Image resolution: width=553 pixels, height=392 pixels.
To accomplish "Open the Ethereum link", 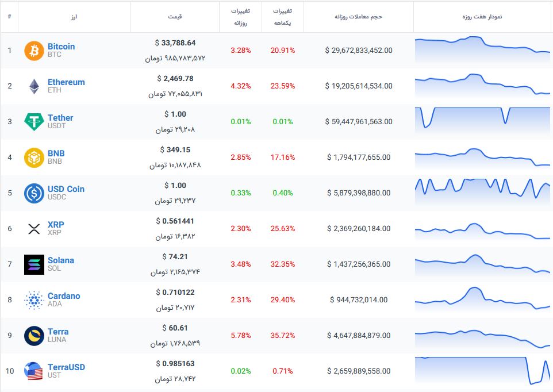I will coord(66,82).
